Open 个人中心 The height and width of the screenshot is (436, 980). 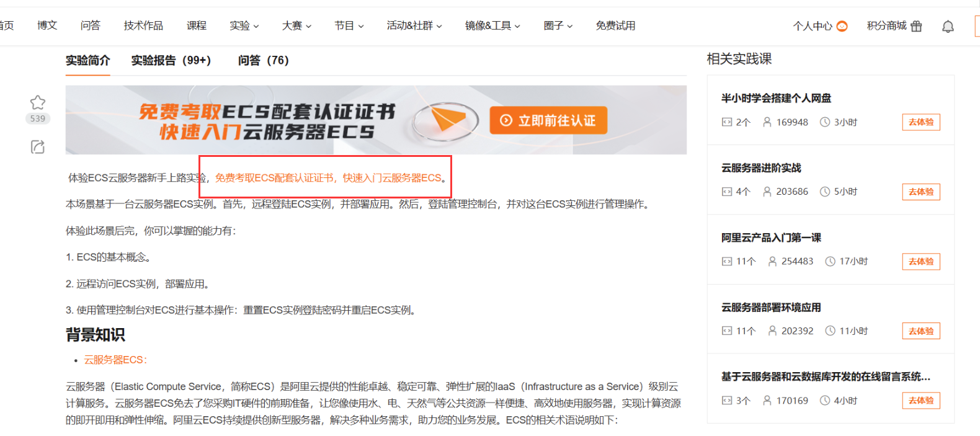coord(813,26)
